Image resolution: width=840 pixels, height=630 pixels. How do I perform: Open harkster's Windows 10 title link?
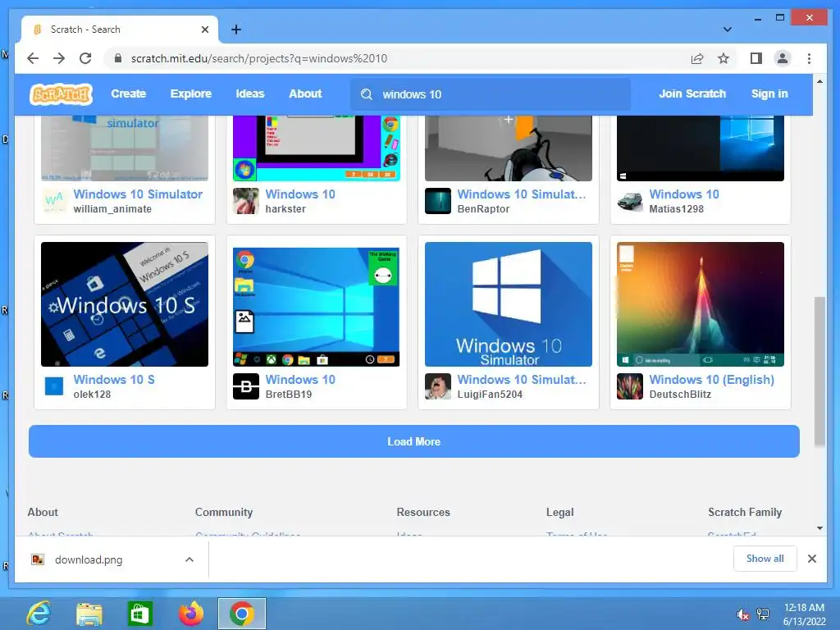click(x=300, y=194)
